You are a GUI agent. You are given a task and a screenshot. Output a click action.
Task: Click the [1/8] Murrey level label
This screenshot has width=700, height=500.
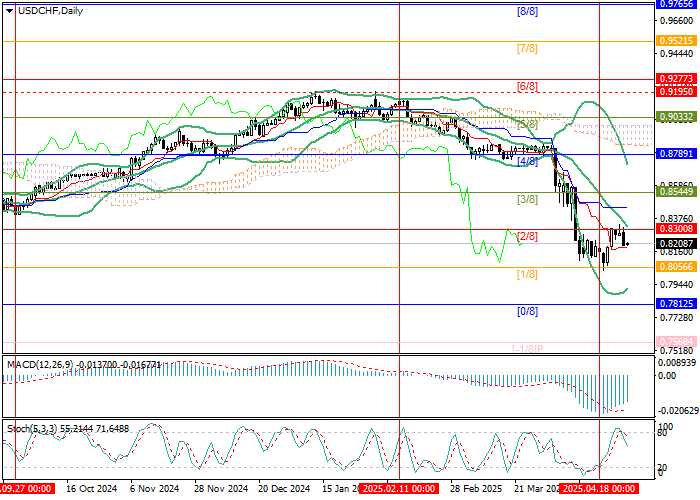527,274
